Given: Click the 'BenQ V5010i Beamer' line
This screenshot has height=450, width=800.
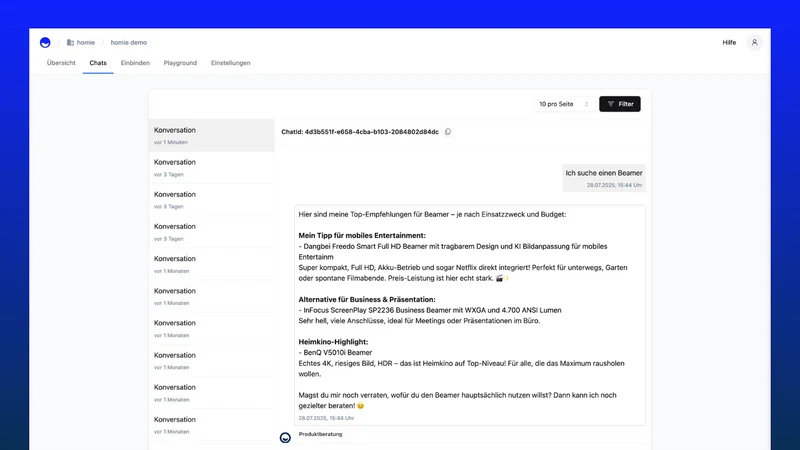Looking at the screenshot, I should click(x=335, y=353).
